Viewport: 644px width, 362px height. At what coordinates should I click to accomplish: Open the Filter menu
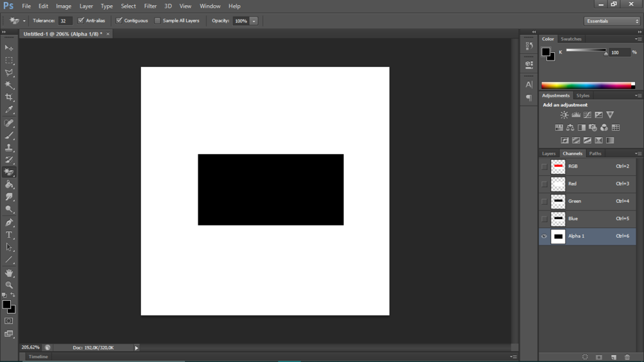coord(150,6)
